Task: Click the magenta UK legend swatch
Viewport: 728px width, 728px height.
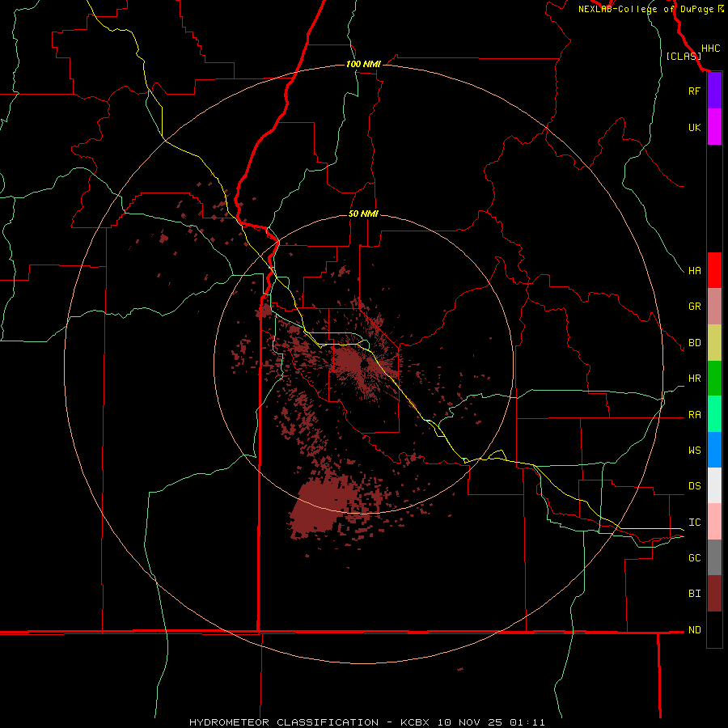Action: (714, 127)
